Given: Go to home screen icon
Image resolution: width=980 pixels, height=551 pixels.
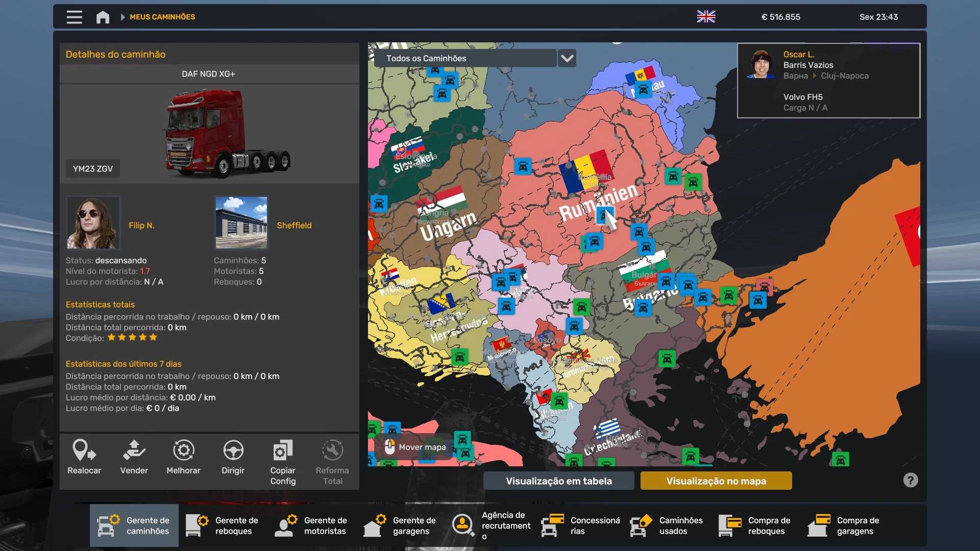Looking at the screenshot, I should tap(103, 17).
